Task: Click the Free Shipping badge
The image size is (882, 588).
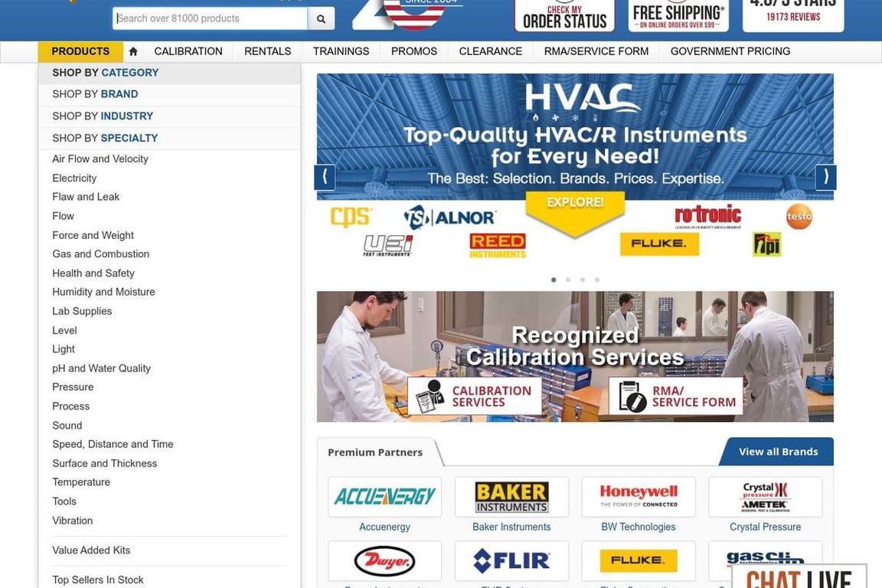Action: point(678,16)
